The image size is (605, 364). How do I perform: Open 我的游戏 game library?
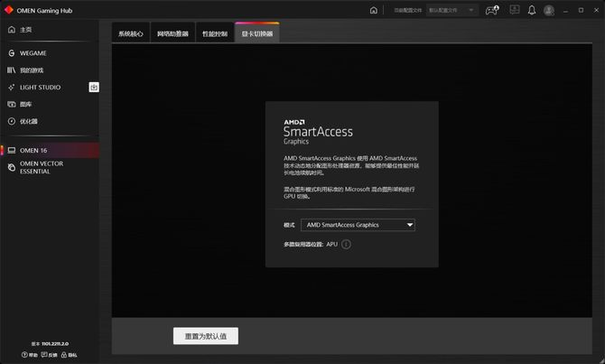pyautogui.click(x=25, y=70)
